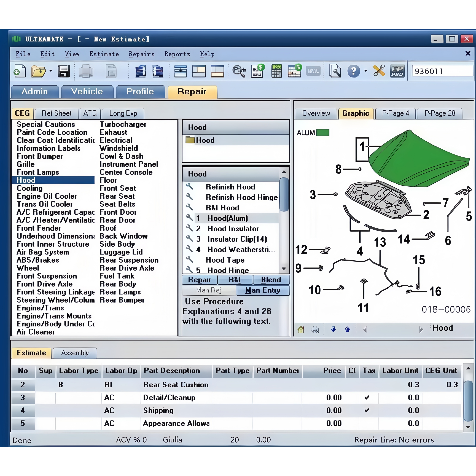Viewport: 476px width, 476px height.
Task: Save the estimate with the floppy icon
Action: click(x=64, y=71)
